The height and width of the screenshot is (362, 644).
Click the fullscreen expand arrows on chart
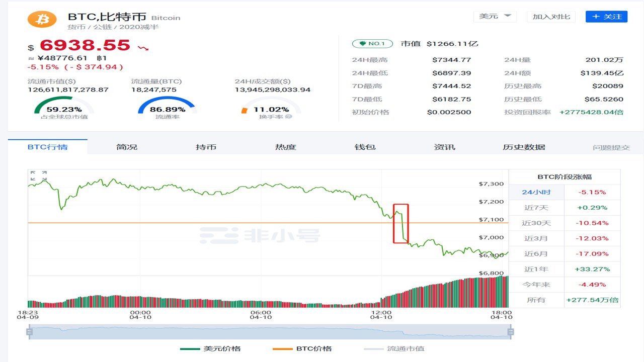(38, 176)
